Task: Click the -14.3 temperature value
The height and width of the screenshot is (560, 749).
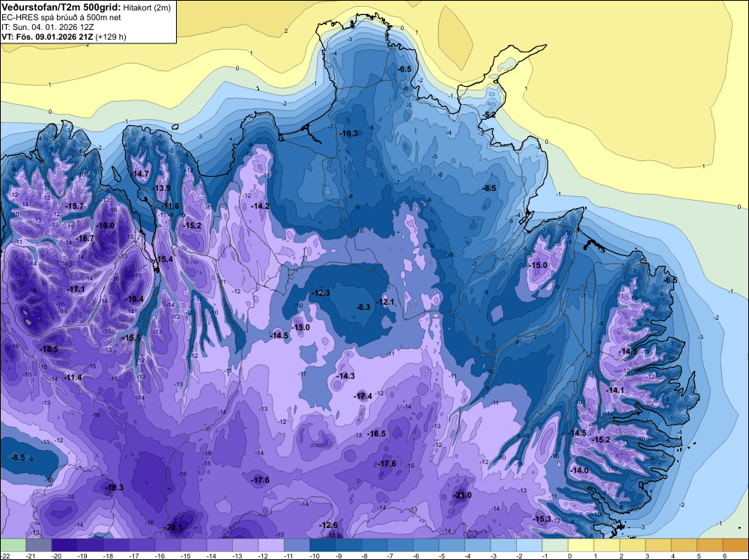Action: 345,376
